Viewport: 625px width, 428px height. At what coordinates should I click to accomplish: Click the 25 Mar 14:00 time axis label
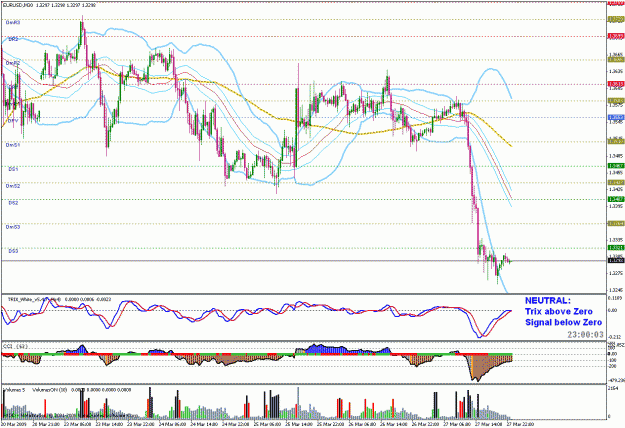(x=298, y=424)
